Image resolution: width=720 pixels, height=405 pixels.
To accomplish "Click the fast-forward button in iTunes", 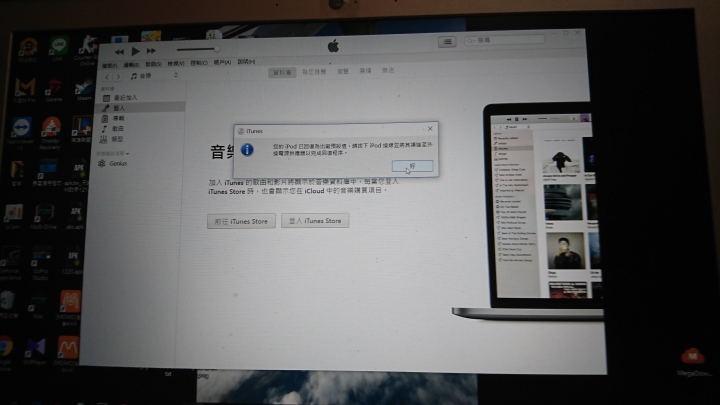I will click(151, 51).
